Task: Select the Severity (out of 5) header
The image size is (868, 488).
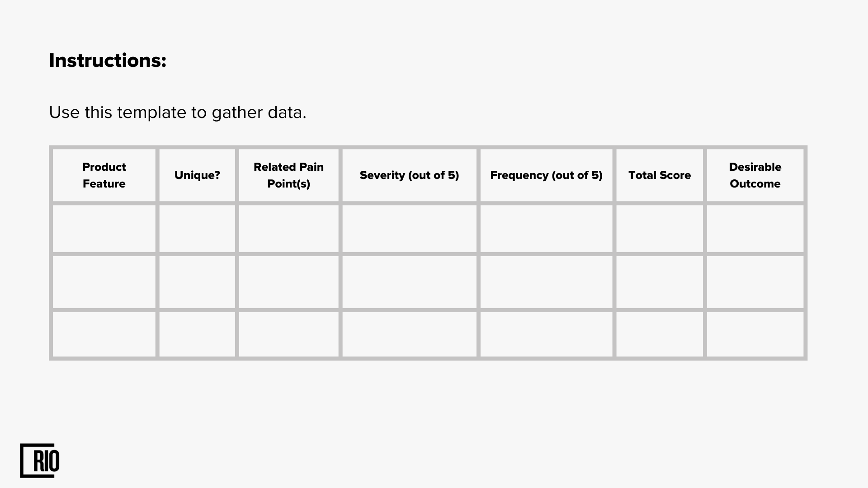Action: pyautogui.click(x=409, y=175)
